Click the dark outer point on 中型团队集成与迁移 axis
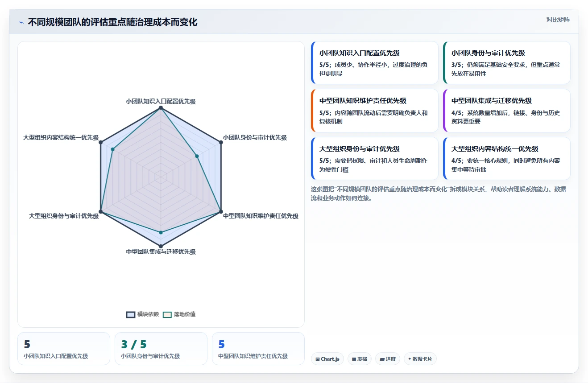Image resolution: width=588 pixels, height=383 pixels. [161, 246]
